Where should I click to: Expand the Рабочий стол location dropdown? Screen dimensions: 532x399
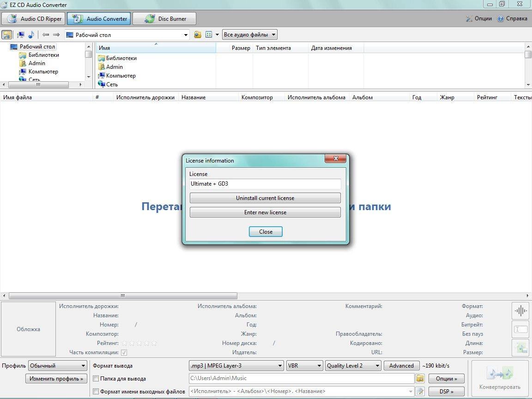click(x=186, y=35)
